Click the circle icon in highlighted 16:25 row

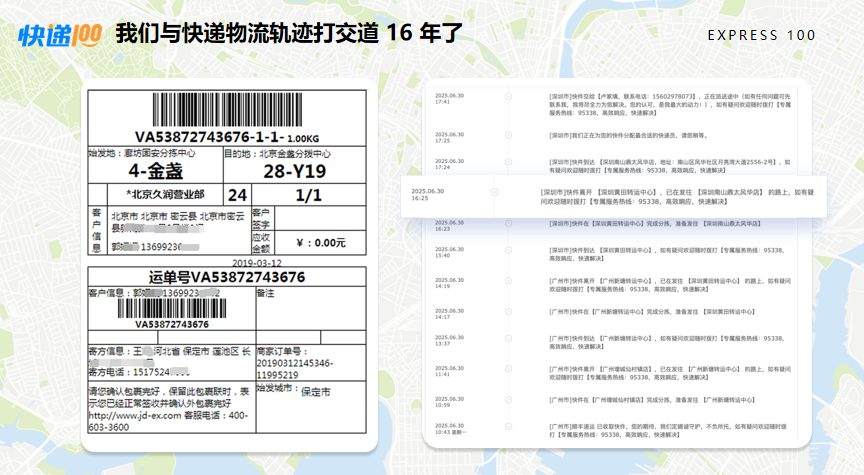[494, 192]
